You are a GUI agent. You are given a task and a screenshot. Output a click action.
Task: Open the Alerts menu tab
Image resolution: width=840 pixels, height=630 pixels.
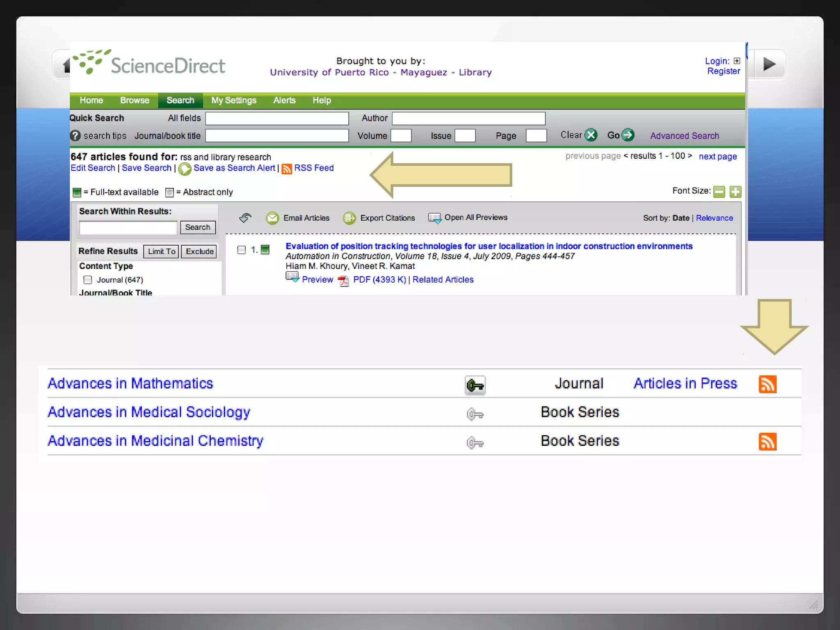point(284,100)
